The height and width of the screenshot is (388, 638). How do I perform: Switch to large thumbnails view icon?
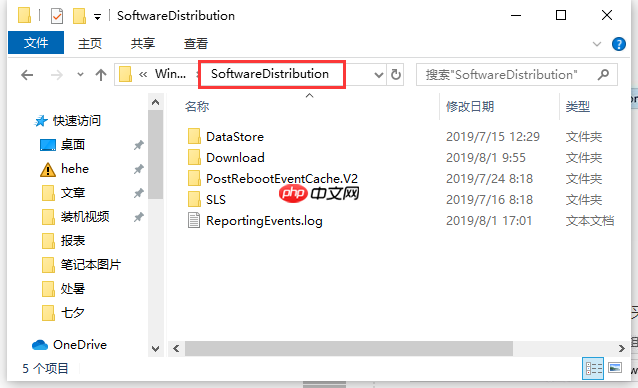pos(615,368)
